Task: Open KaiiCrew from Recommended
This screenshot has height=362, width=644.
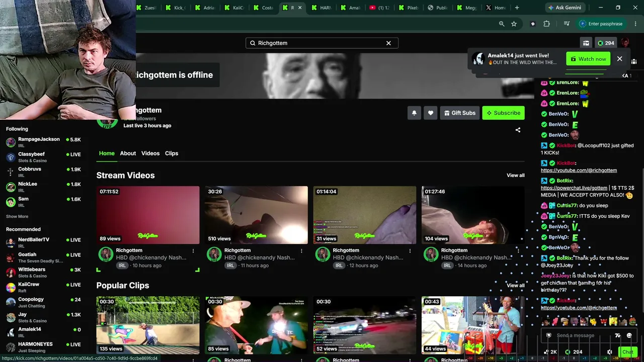Action: [43, 288]
